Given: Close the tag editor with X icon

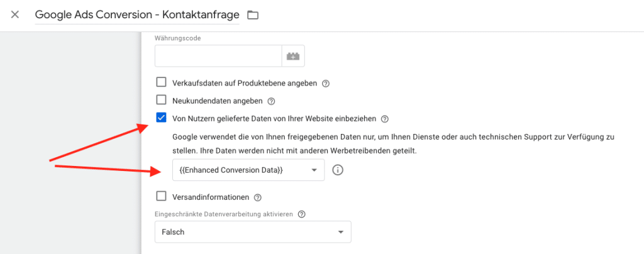Looking at the screenshot, I should [15, 14].
